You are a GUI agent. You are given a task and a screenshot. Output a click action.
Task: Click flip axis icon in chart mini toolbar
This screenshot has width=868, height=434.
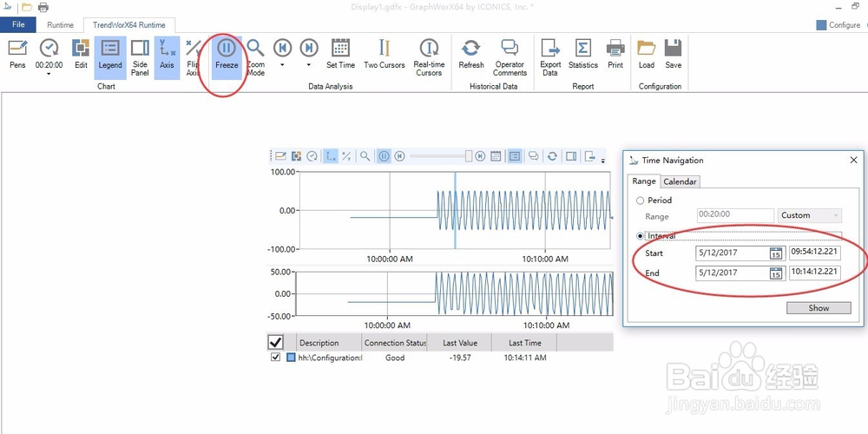pos(346,156)
